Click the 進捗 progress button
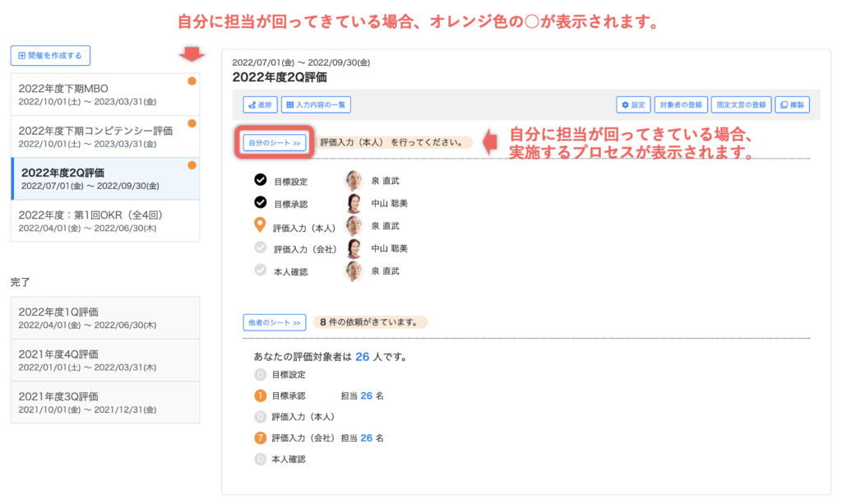 tap(260, 105)
